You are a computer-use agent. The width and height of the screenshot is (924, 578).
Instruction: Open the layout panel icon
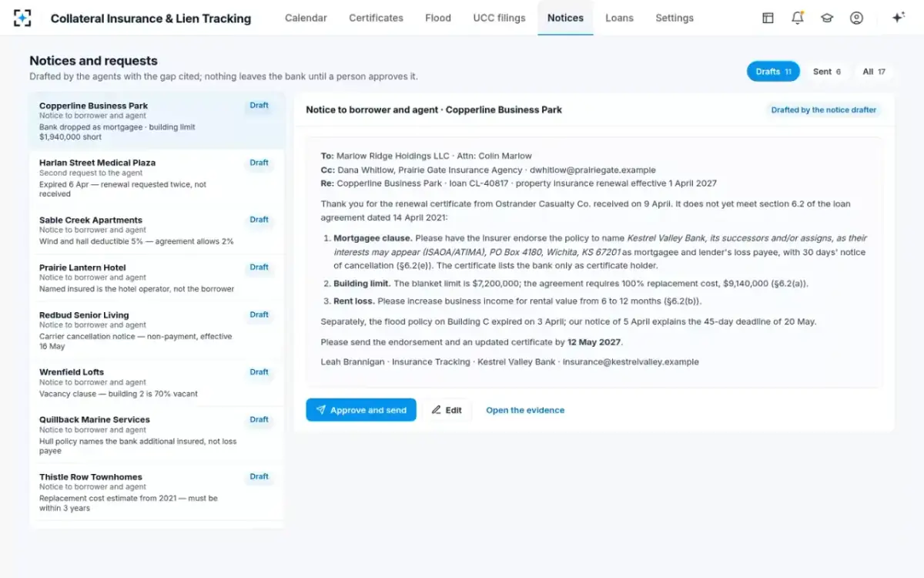tap(768, 18)
